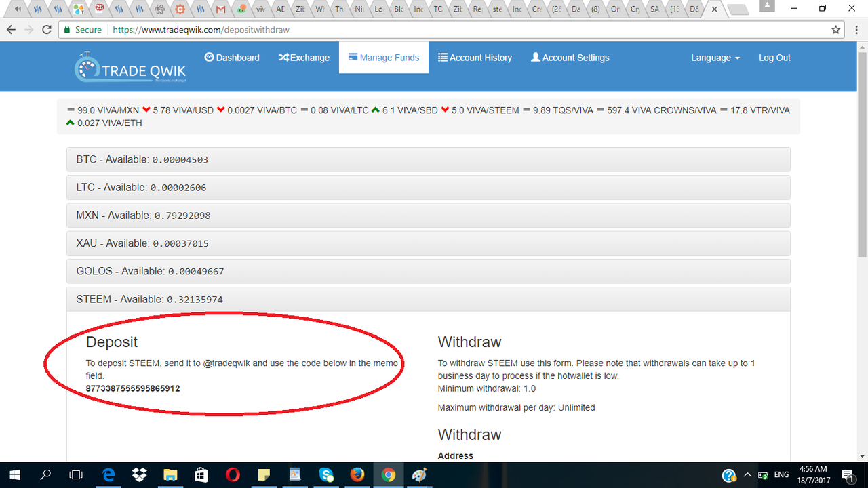Click the page vertical scrollbar thumb
This screenshot has width=868, height=488.
pos(862,153)
